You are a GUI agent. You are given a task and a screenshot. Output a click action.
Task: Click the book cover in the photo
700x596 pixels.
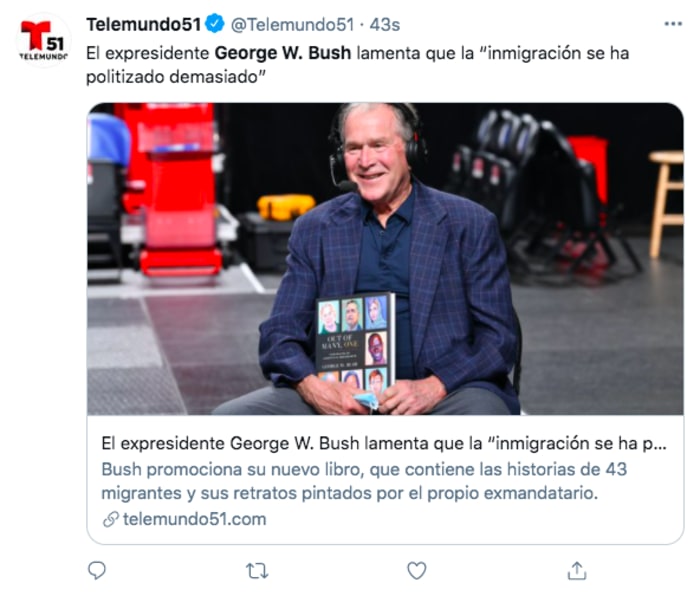(355, 341)
